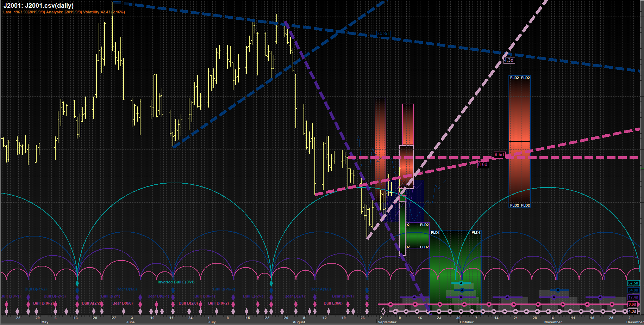Click the blue 34.8d trough circle in November

558,290
